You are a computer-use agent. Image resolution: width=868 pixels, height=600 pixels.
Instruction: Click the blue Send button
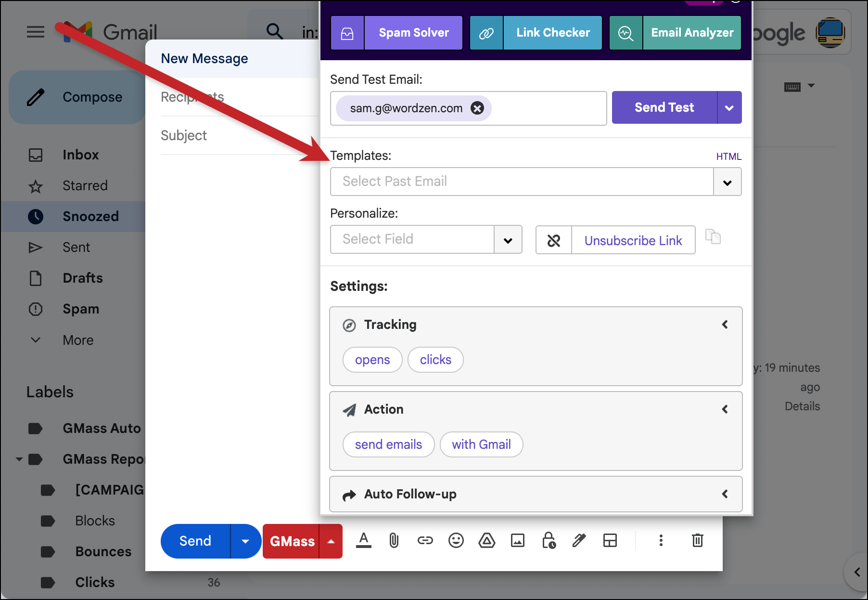click(195, 541)
